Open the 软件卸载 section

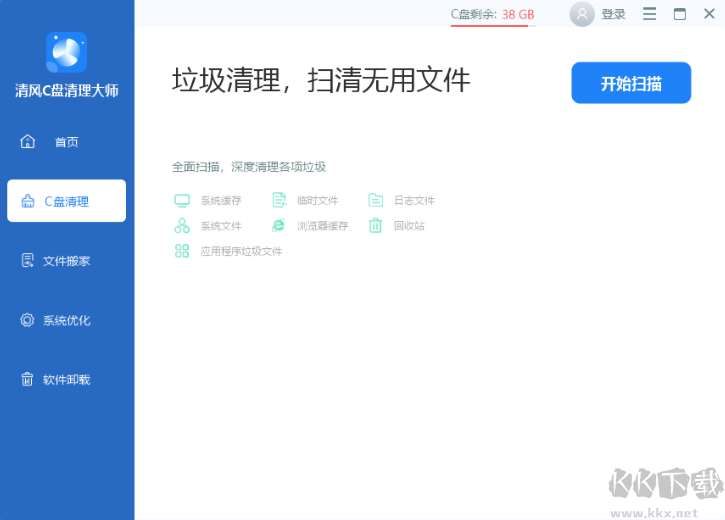tap(67, 379)
